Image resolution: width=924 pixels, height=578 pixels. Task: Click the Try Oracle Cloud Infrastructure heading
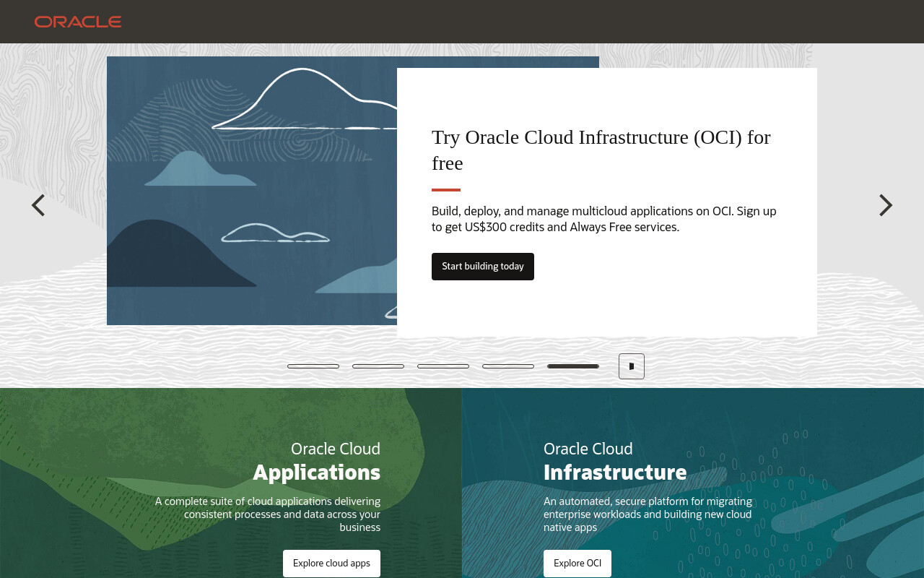click(601, 150)
